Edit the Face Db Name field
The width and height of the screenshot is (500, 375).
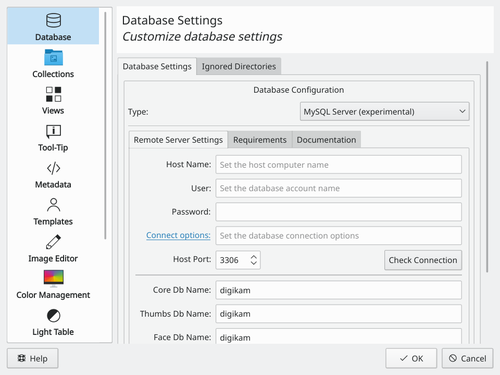point(338,336)
